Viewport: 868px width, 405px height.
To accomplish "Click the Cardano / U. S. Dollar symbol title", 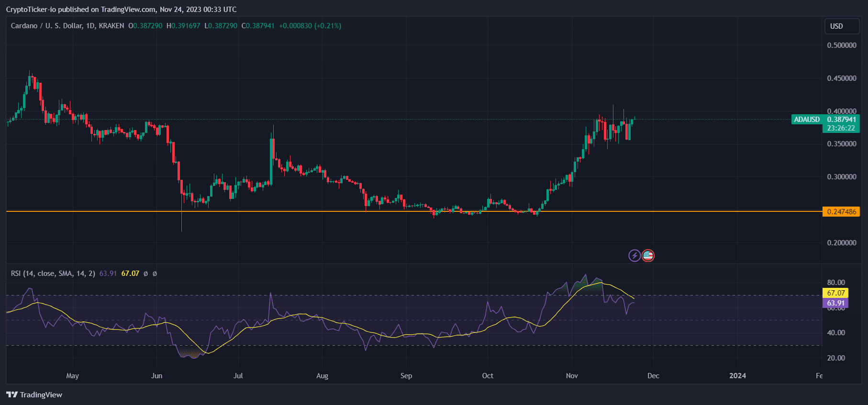I will point(67,26).
